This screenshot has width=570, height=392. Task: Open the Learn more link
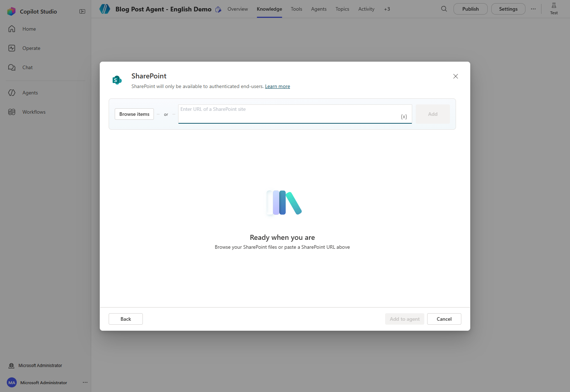point(278,86)
